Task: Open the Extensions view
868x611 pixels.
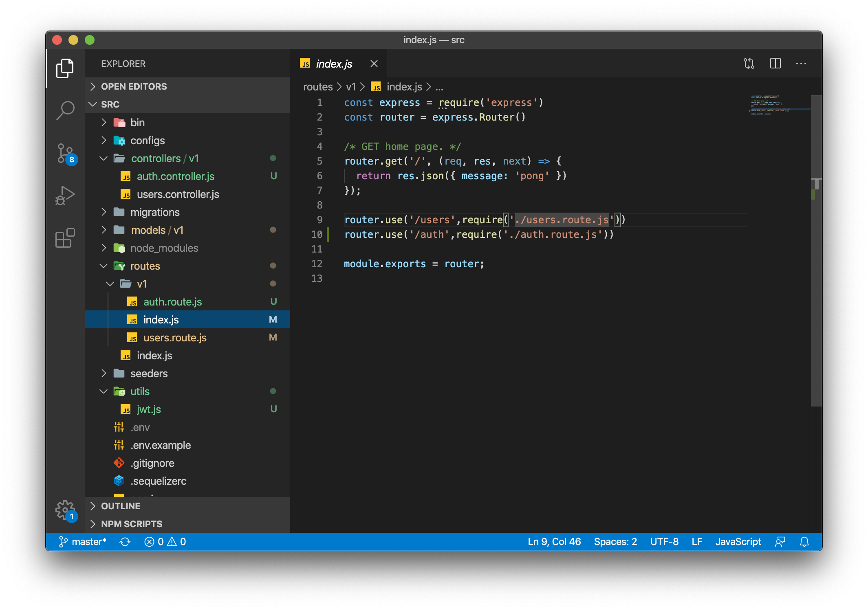Action: tap(65, 238)
